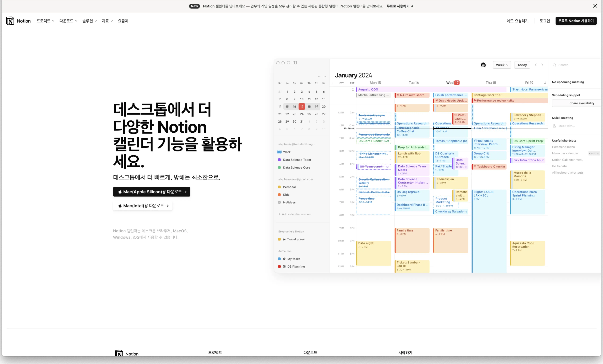Toggle the Data Science Team calendar
The height and width of the screenshot is (364, 603).
click(x=279, y=160)
